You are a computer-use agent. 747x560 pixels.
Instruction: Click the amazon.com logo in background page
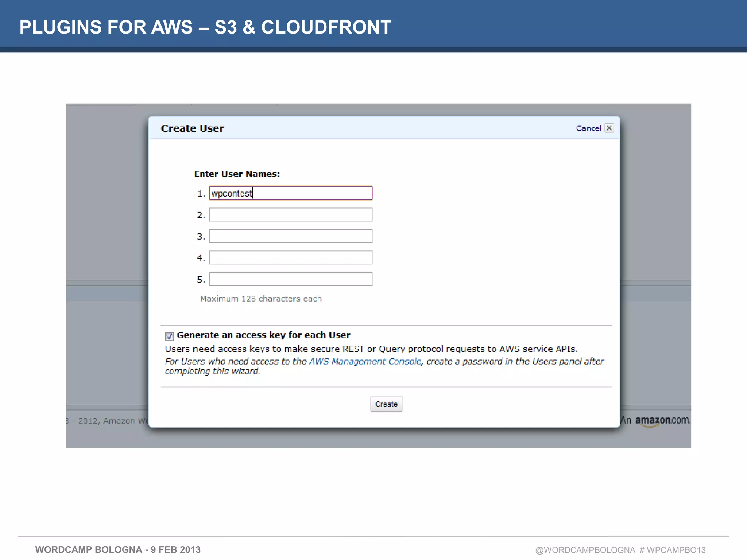coord(662,420)
